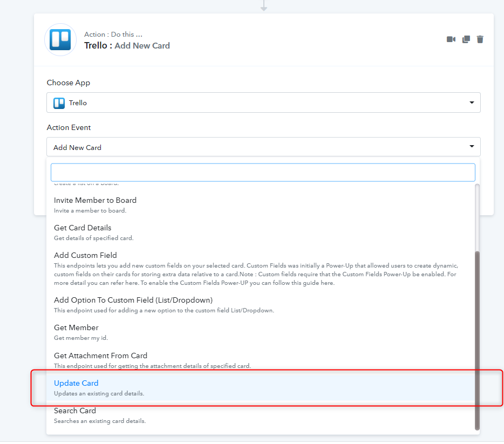
Task: Select the Get Member action
Action: tap(260, 332)
